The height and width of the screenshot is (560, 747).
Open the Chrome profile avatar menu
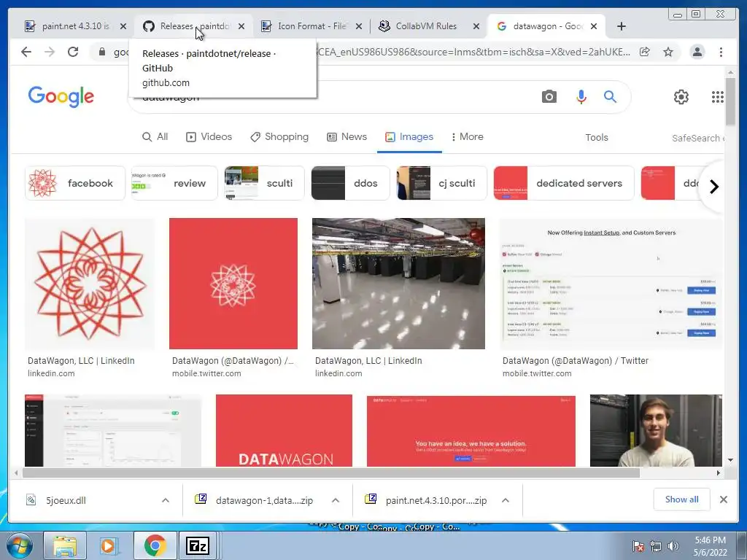(x=697, y=52)
